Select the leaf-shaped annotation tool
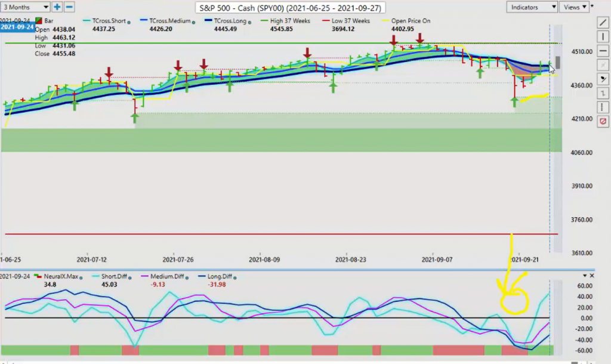Image resolution: width=611 pixels, height=364 pixels. click(x=603, y=79)
